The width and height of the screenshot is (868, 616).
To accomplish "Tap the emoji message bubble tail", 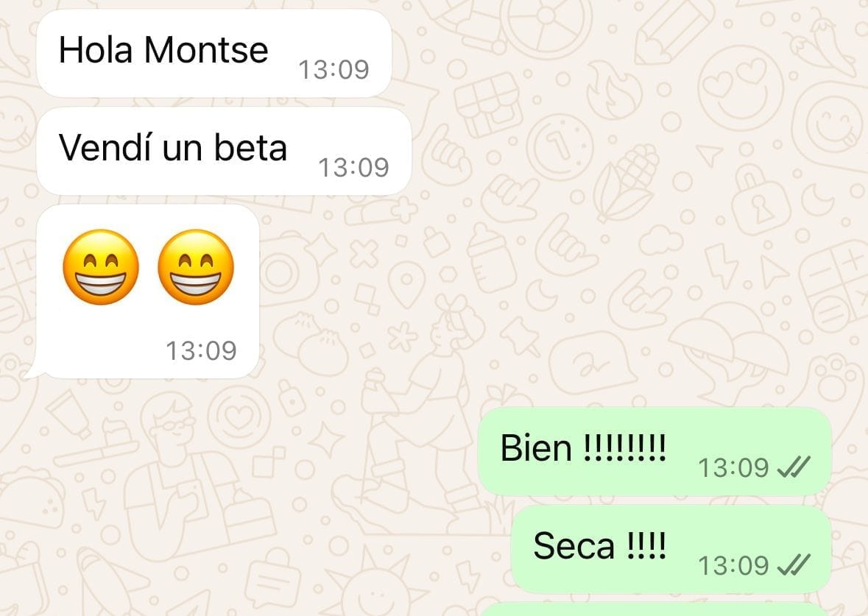I will (x=31, y=372).
